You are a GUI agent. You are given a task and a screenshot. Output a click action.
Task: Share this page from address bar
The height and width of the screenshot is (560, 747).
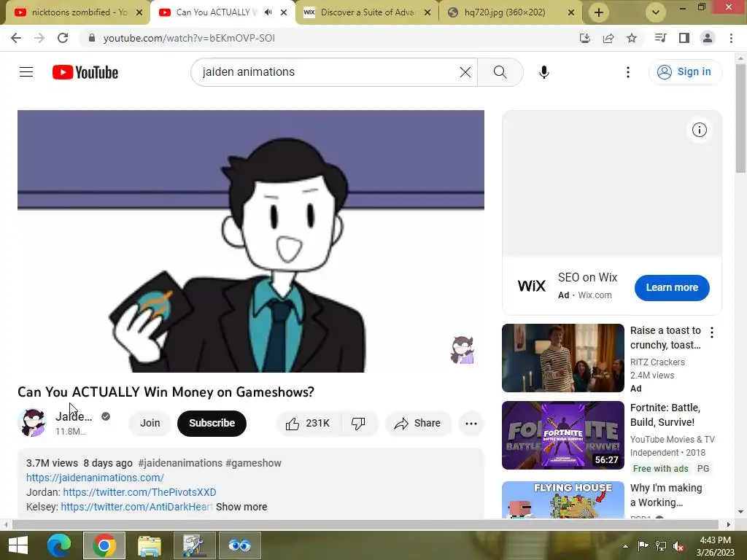pyautogui.click(x=608, y=38)
